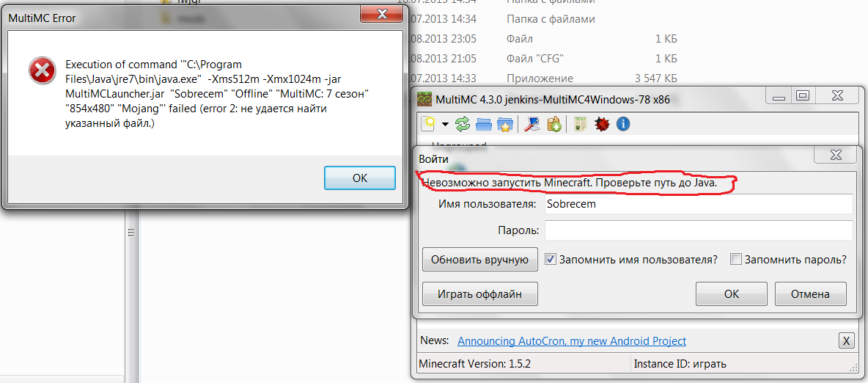Click the green Refresh arrows icon
This screenshot has height=383, width=868.
(463, 124)
